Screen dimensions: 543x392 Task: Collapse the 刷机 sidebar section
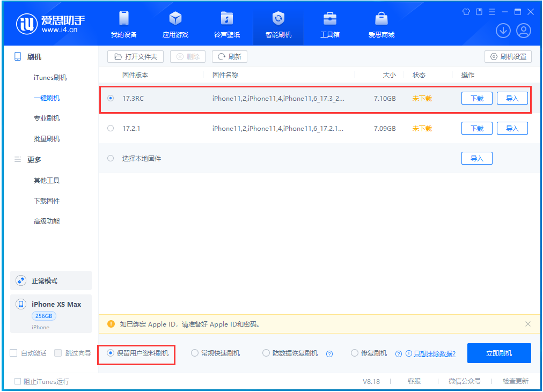pos(34,56)
